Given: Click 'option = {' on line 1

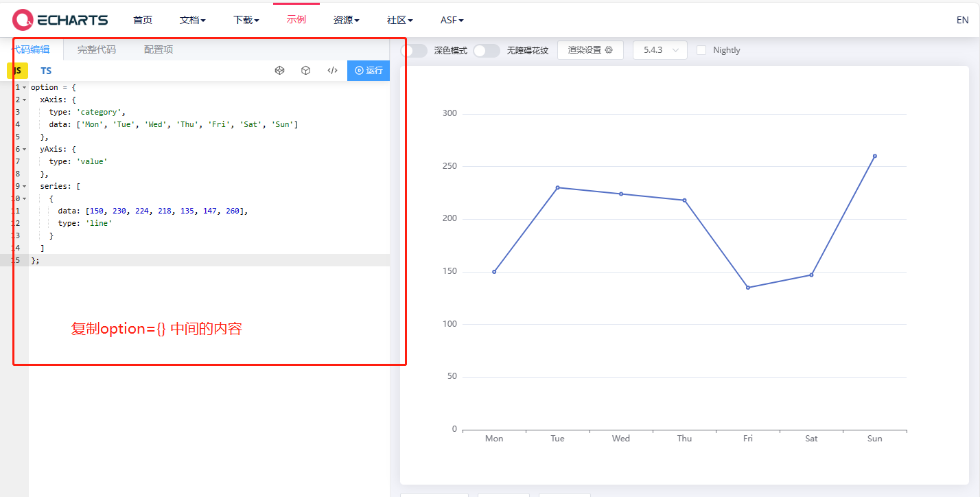Looking at the screenshot, I should tap(54, 87).
